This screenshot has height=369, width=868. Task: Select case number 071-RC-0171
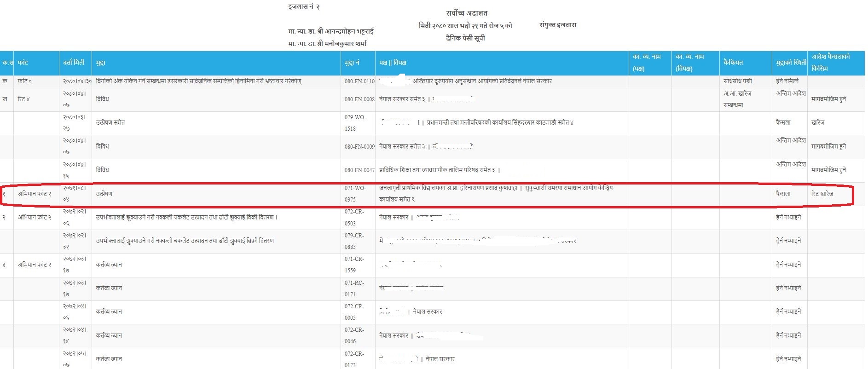[x=354, y=288]
